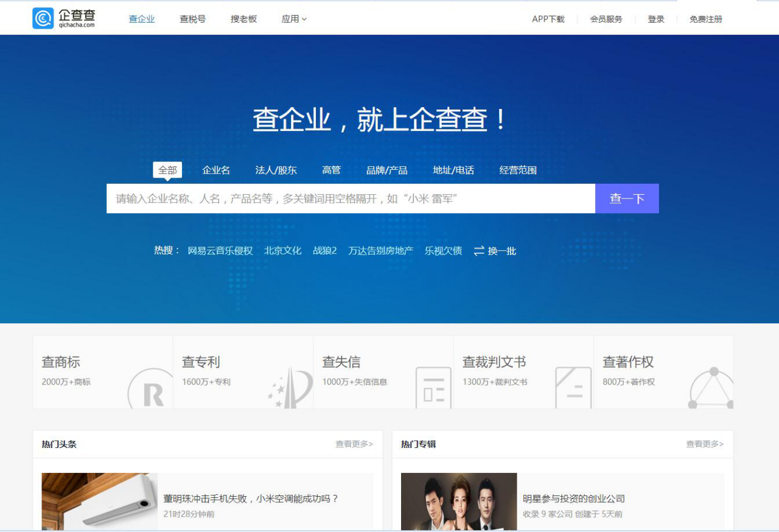779x532 pixels.
Task: Search hot keyword 乐视欠债
Action: tap(444, 251)
